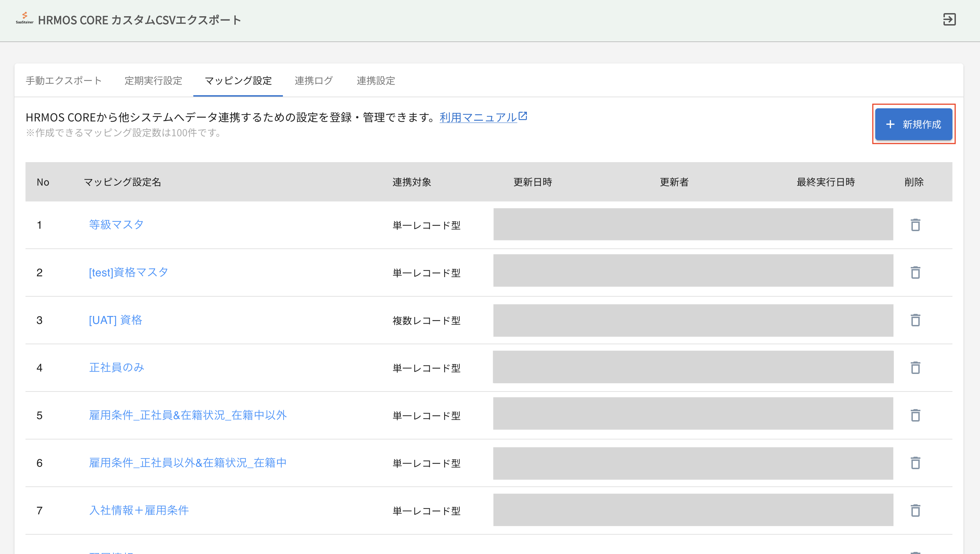Viewport: 980px width, 554px height.
Task: Delete row 6 mapping setting
Action: point(915,463)
